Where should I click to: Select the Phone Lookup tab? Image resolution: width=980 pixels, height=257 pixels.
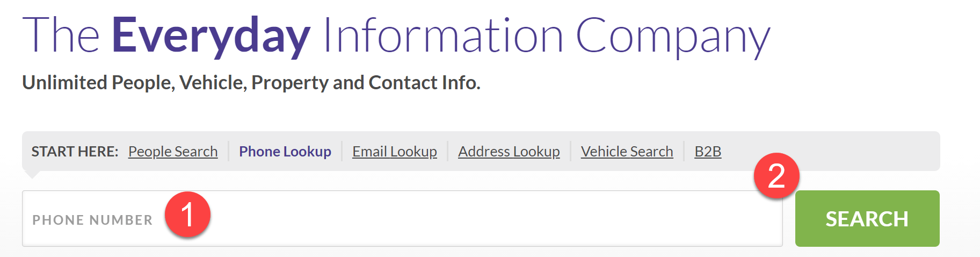pos(285,152)
